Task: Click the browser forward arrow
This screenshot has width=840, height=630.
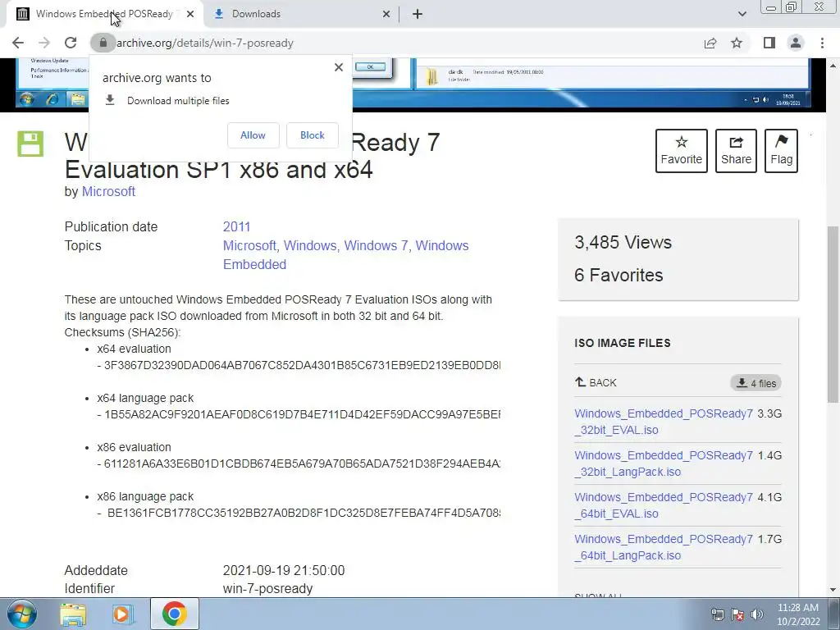Action: click(44, 43)
